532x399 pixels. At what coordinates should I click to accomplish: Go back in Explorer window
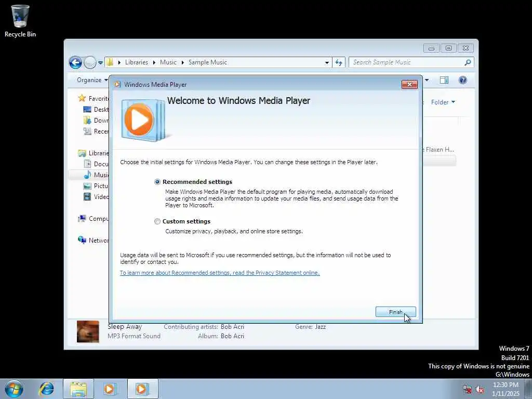[x=75, y=62]
